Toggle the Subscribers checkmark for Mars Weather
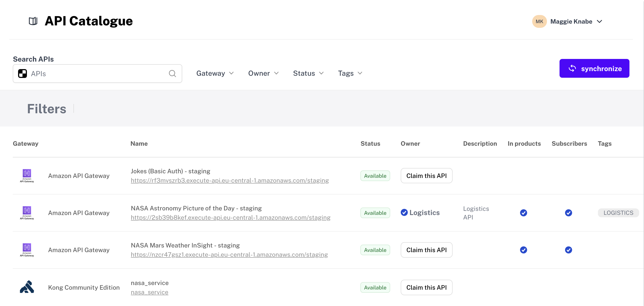This screenshot has height=306, width=644. [569, 250]
